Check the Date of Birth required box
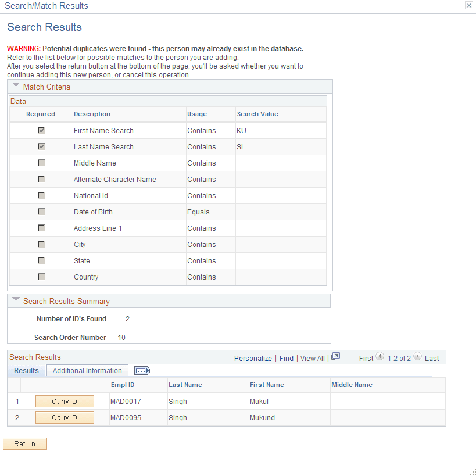The width and height of the screenshot is (476, 476). point(41,212)
